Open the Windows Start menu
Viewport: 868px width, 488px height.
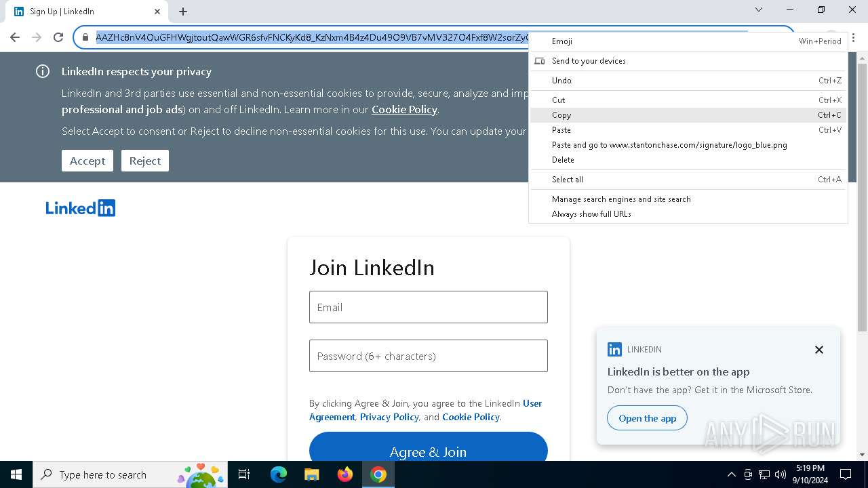[16, 474]
